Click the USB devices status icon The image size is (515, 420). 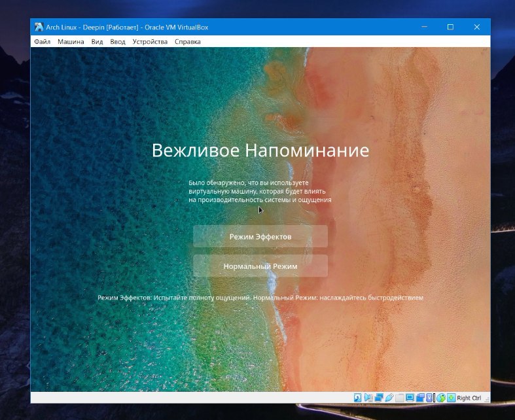tap(389, 398)
